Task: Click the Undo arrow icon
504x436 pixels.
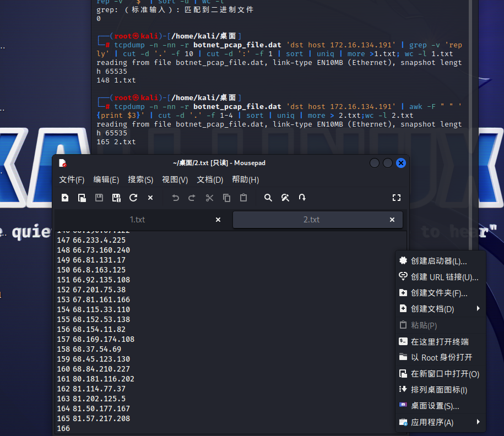Action: [x=175, y=198]
